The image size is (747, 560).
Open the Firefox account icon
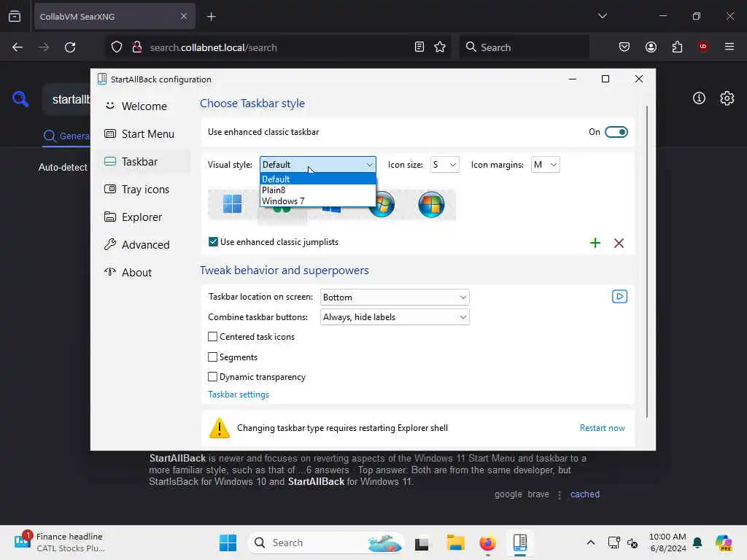(x=651, y=47)
